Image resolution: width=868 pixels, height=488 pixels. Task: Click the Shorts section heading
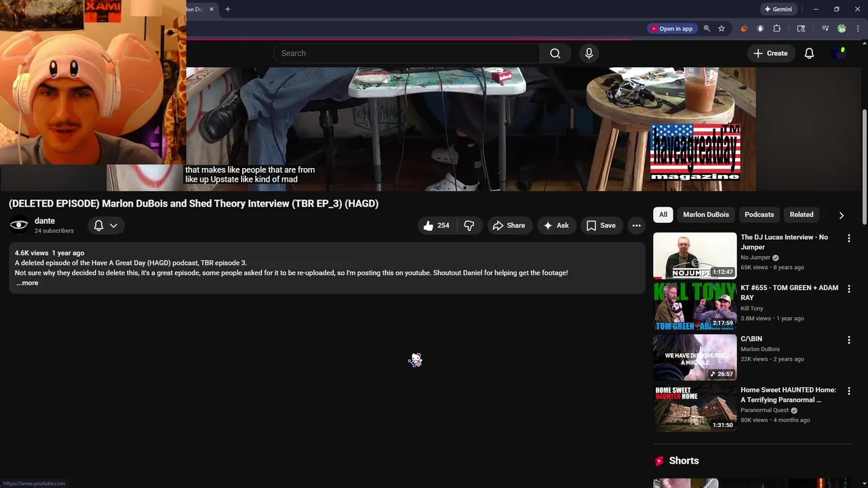coord(684,461)
